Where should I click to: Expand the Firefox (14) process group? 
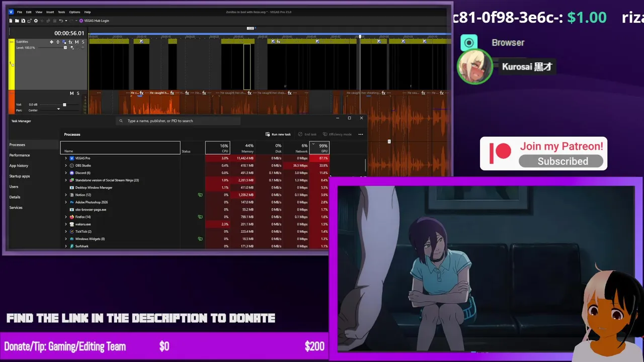point(65,217)
